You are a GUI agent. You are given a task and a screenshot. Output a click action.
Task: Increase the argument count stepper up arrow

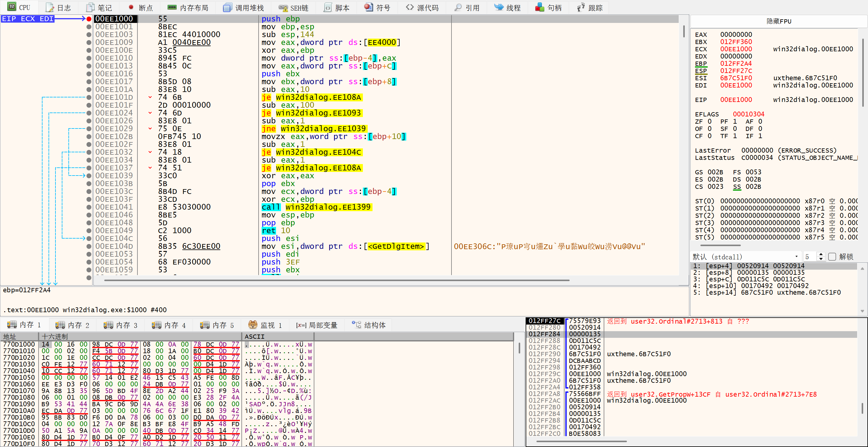821,255
